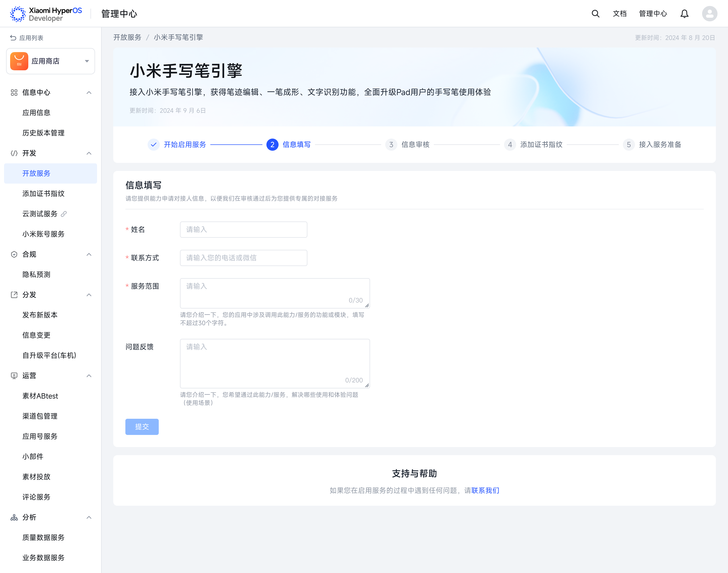Click the 运营 monitor icon
The width and height of the screenshot is (728, 573).
click(x=14, y=376)
